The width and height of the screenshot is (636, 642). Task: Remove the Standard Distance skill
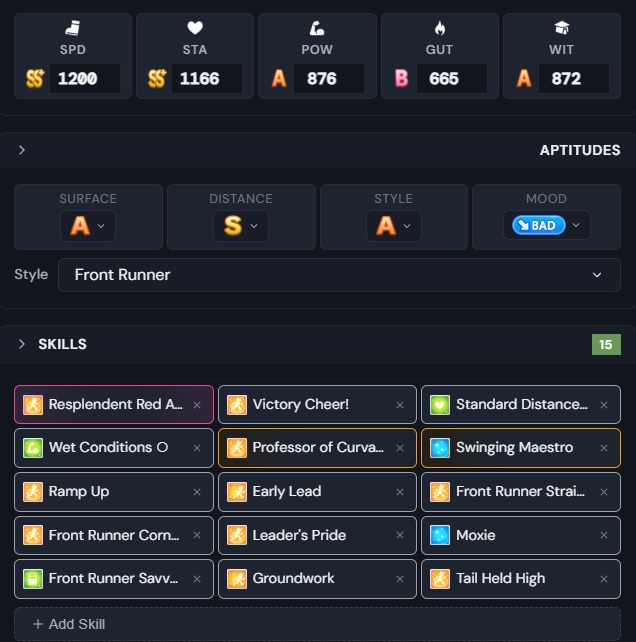[604, 405]
